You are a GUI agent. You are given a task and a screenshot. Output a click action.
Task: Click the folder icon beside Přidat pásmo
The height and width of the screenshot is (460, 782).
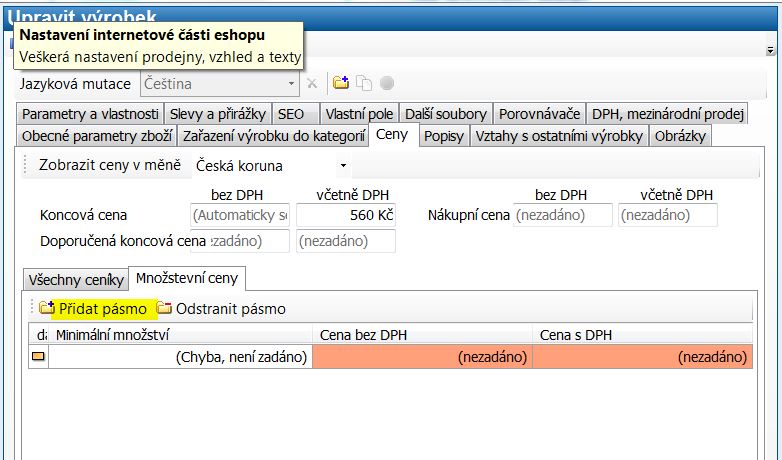coord(46,309)
